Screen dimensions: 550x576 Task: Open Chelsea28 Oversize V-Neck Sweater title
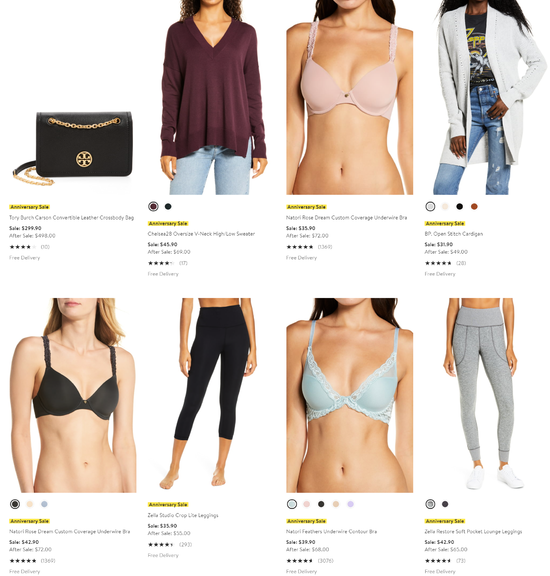(x=201, y=234)
